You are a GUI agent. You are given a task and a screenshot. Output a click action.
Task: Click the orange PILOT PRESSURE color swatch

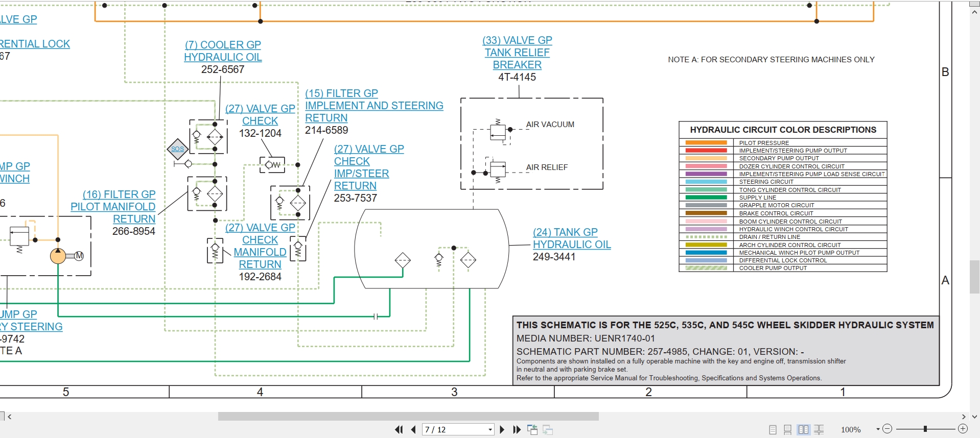(x=706, y=143)
